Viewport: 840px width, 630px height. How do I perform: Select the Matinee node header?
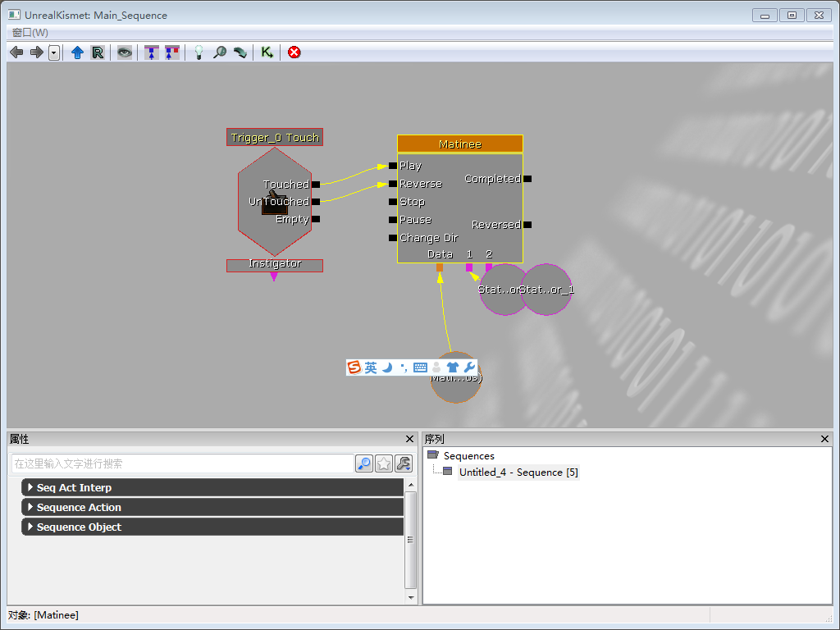(x=460, y=144)
